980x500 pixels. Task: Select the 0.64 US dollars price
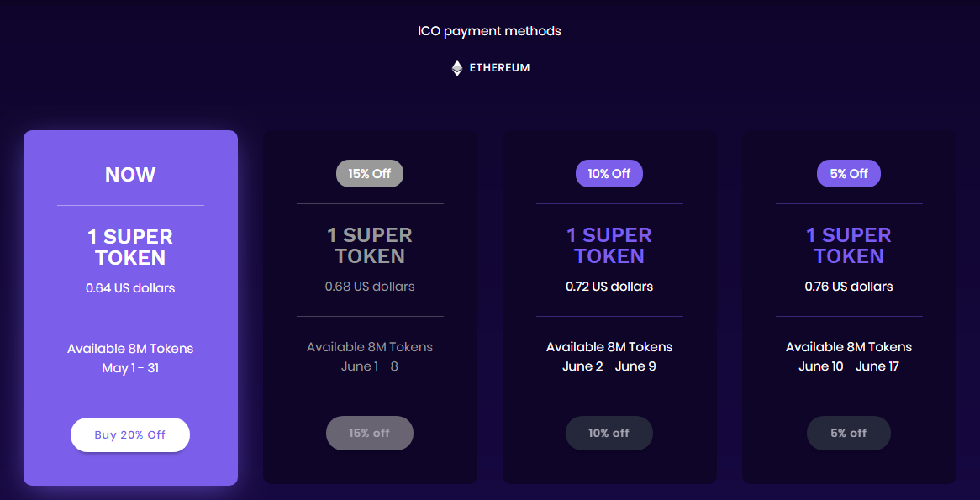[x=130, y=288]
